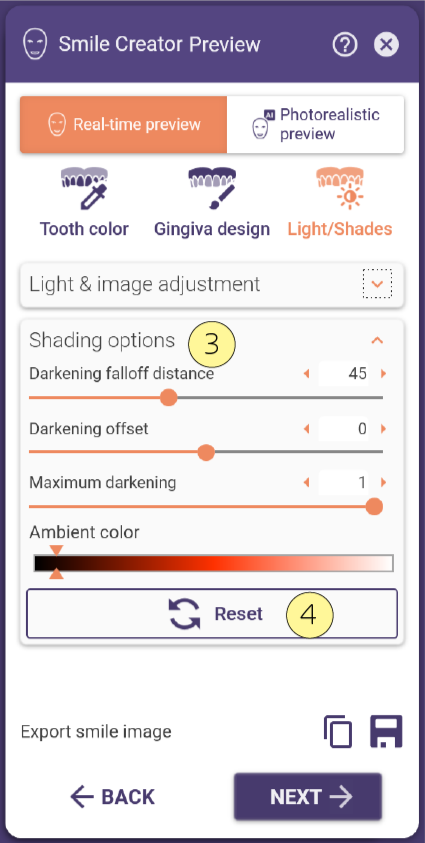Decrease Darkening offset with left arrow

pos(307,429)
